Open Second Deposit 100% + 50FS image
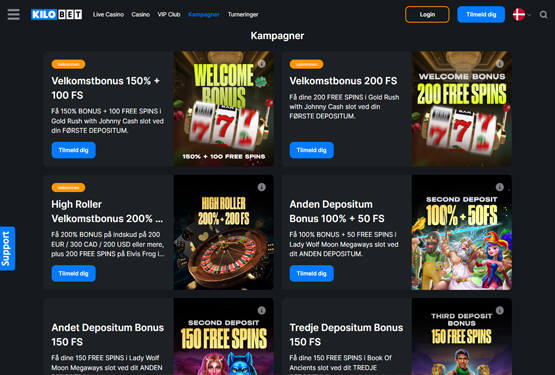Image resolution: width=555 pixels, height=375 pixels. (x=462, y=232)
